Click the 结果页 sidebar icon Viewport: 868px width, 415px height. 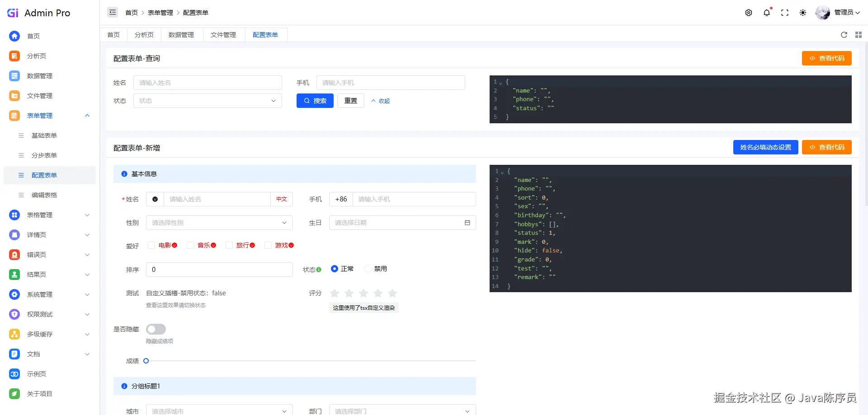point(14,275)
